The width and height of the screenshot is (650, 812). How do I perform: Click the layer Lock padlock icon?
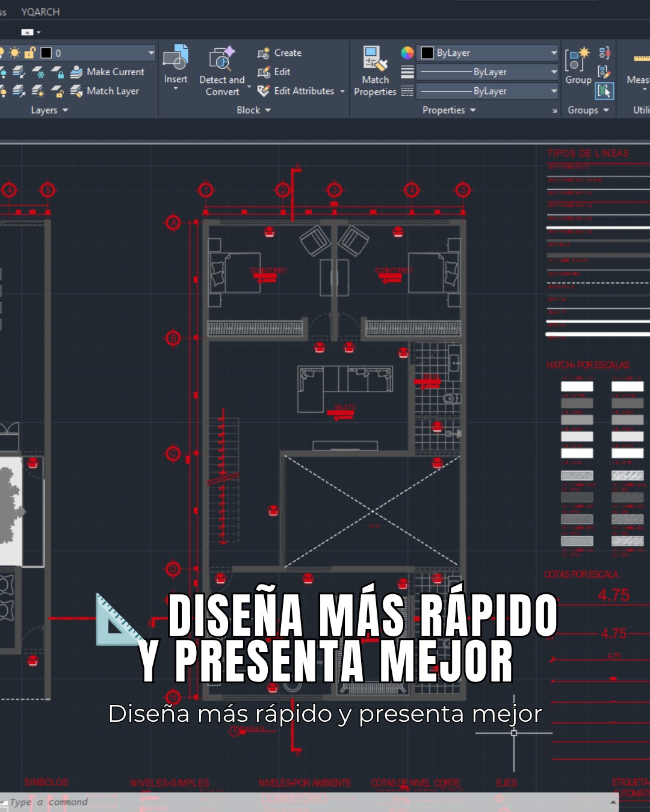(x=58, y=72)
